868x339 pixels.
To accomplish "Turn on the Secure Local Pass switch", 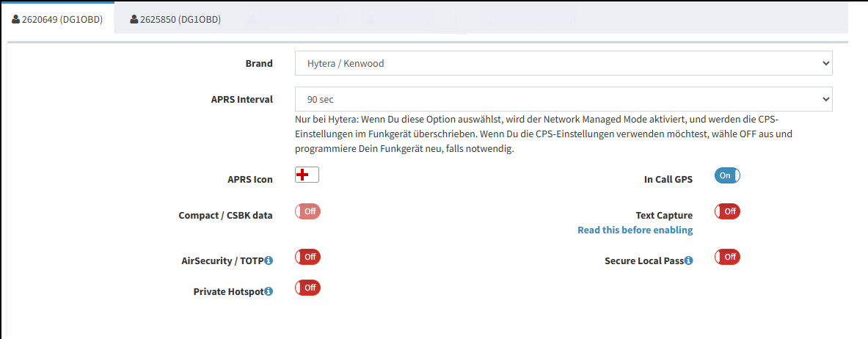I will pyautogui.click(x=727, y=257).
